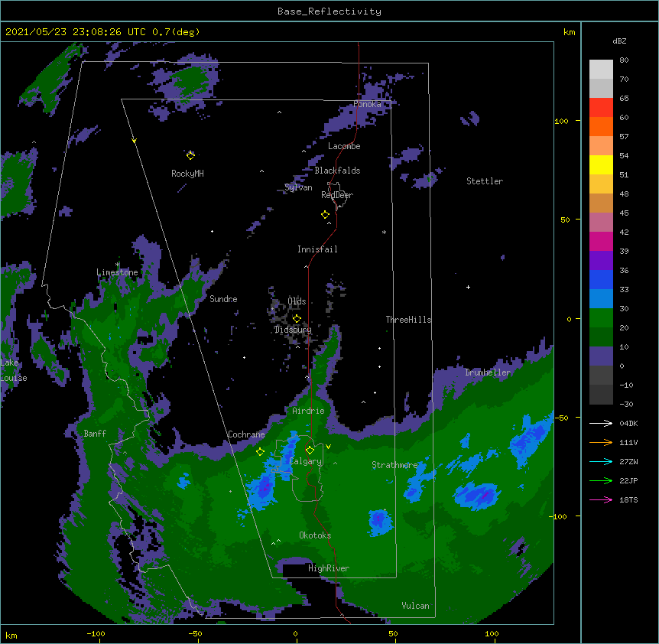Select the blue swatch between 36 and 33 dBZ

[x=601, y=279]
